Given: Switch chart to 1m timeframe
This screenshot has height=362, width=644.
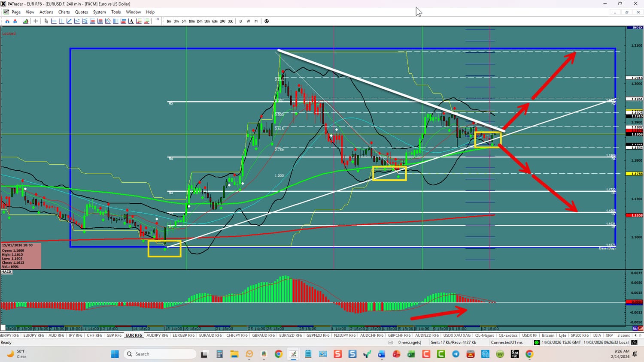Looking at the screenshot, I should [169, 21].
